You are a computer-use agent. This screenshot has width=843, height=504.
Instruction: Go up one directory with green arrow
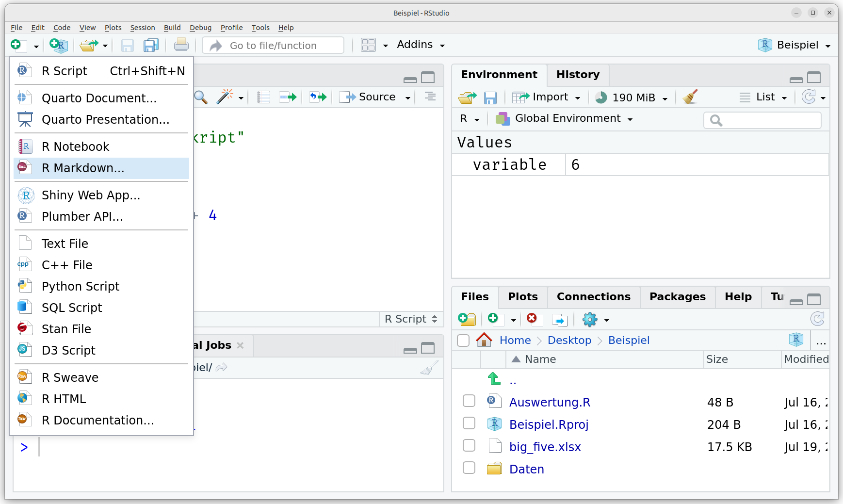point(494,378)
